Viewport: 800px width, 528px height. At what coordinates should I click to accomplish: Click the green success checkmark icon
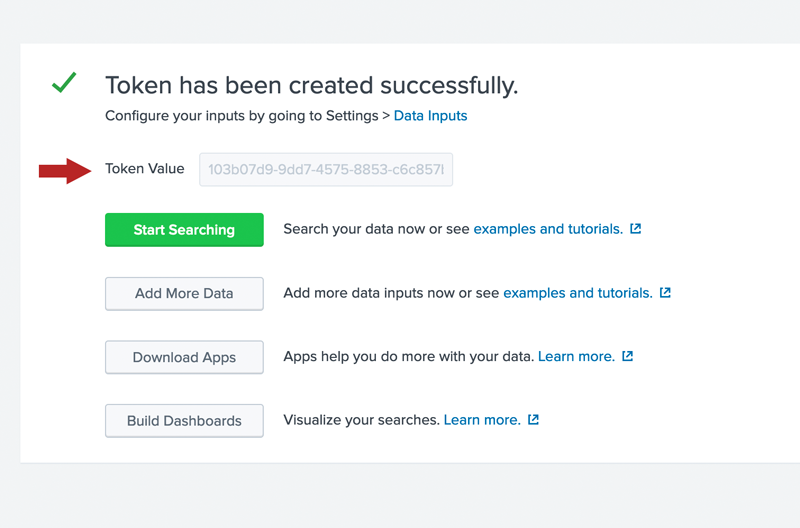click(x=64, y=83)
